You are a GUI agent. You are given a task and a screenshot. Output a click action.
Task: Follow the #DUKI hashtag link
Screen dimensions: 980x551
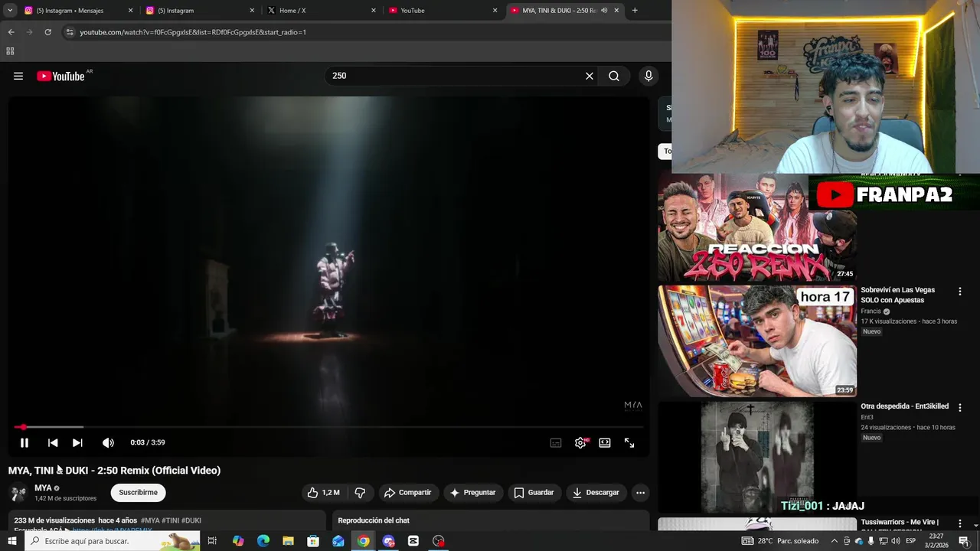[191, 520]
